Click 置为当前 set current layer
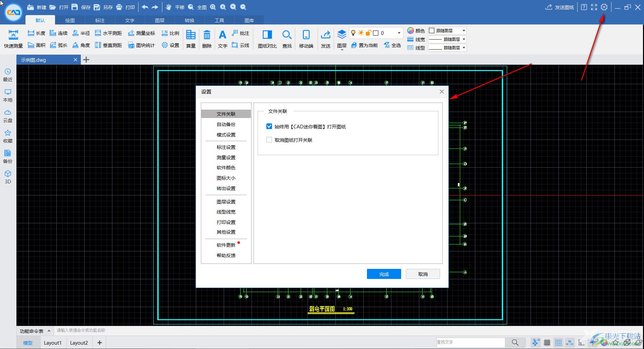The image size is (644, 349). [x=364, y=45]
